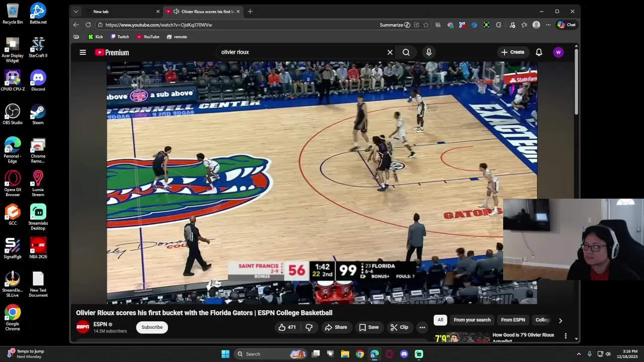Show next filter chips with arrow
Image resolution: width=644 pixels, height=362 pixels.
560,320
